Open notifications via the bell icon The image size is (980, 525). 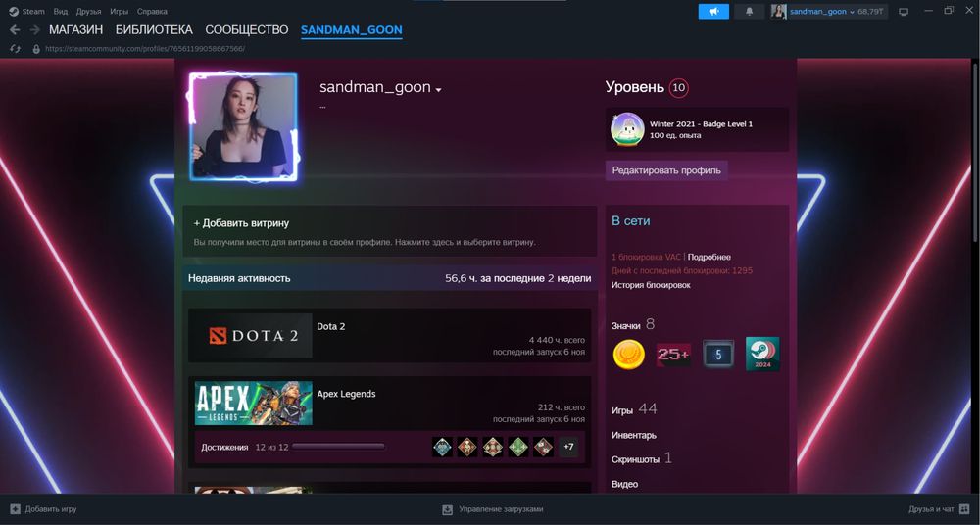tap(749, 11)
